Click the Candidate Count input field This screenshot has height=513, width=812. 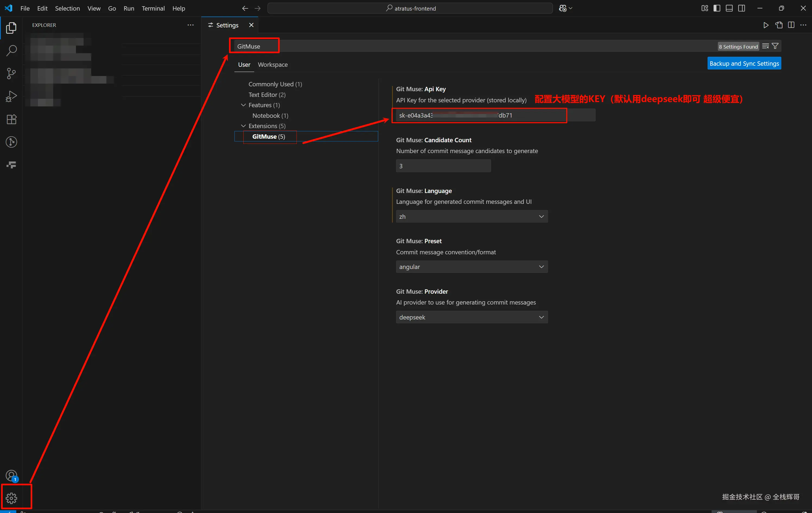(x=443, y=166)
